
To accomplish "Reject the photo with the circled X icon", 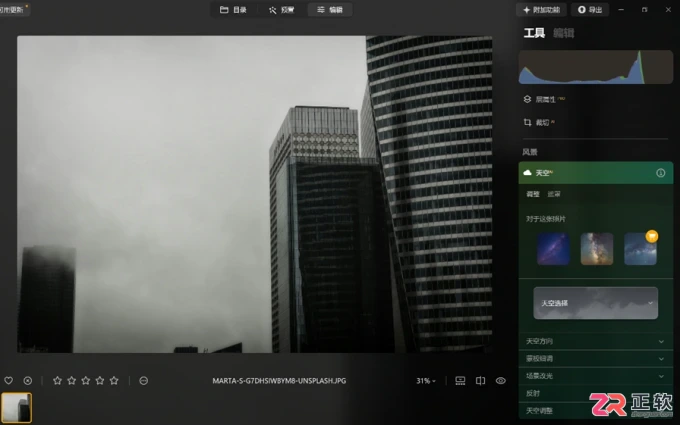I will 28,381.
